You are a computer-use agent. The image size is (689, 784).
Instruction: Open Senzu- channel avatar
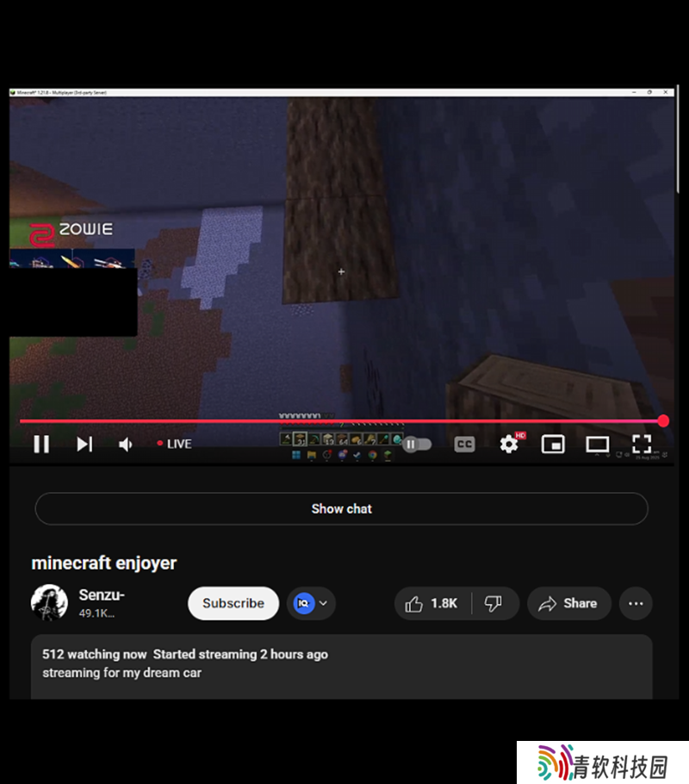tap(49, 602)
